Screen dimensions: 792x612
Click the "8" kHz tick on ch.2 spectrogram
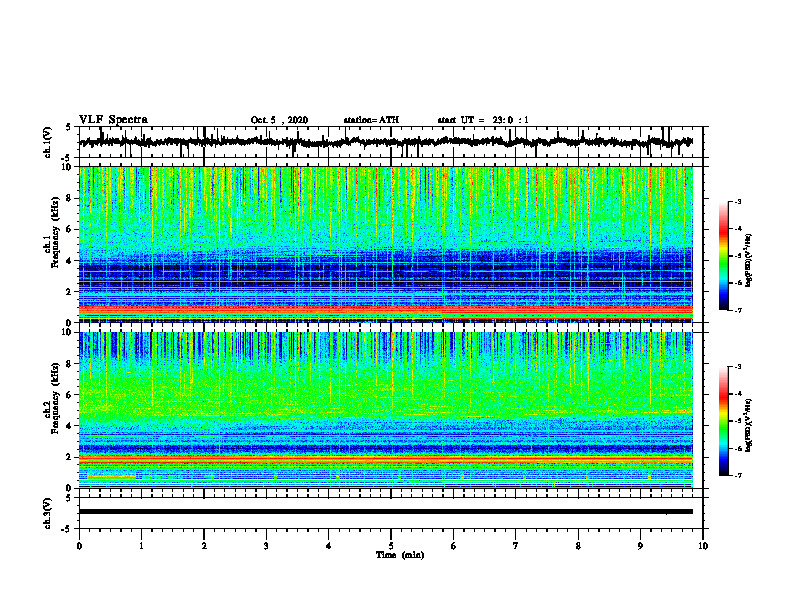tap(69, 364)
